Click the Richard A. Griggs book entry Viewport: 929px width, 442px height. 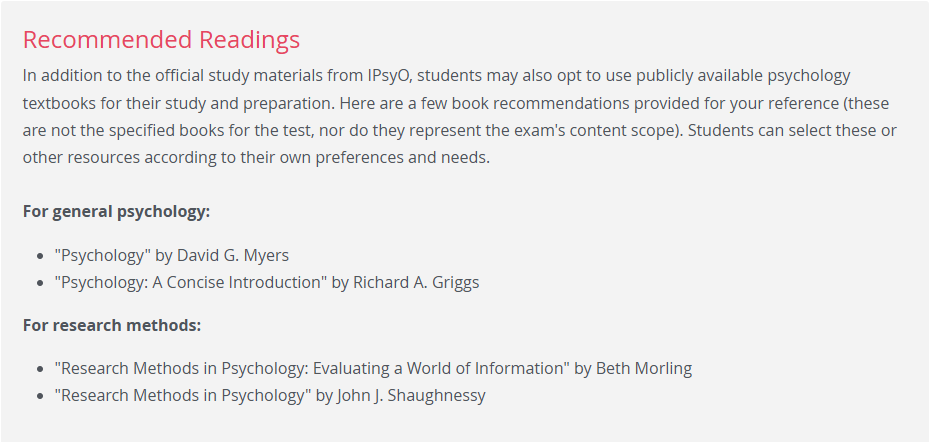tap(267, 282)
